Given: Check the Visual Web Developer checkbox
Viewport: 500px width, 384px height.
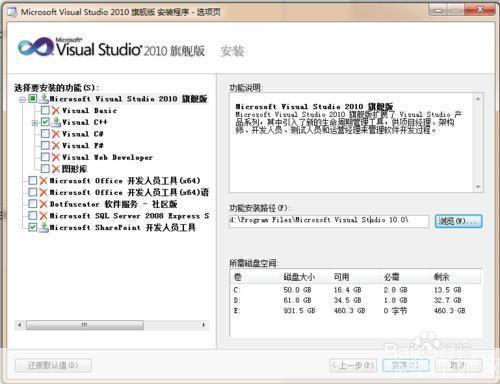Looking at the screenshot, I should pos(45,157).
